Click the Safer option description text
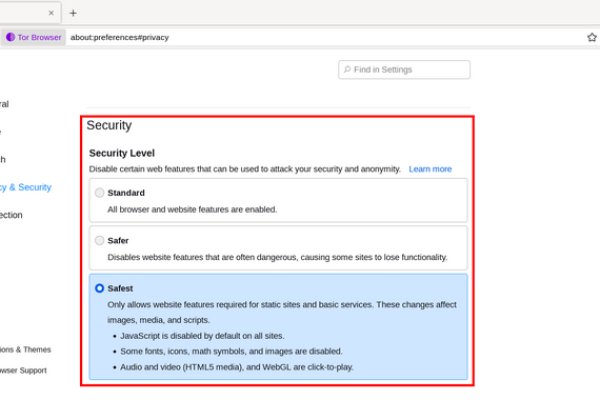This screenshot has height=400, width=600. [277, 257]
